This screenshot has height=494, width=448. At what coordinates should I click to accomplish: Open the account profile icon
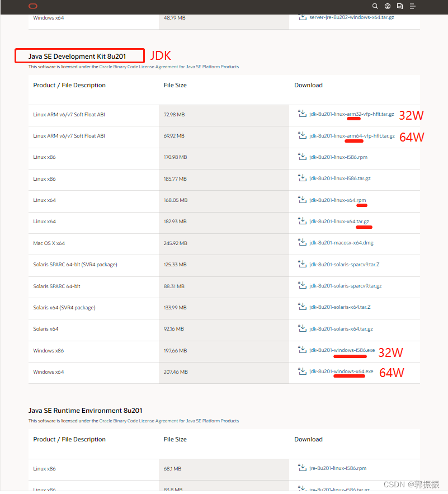[x=388, y=6]
